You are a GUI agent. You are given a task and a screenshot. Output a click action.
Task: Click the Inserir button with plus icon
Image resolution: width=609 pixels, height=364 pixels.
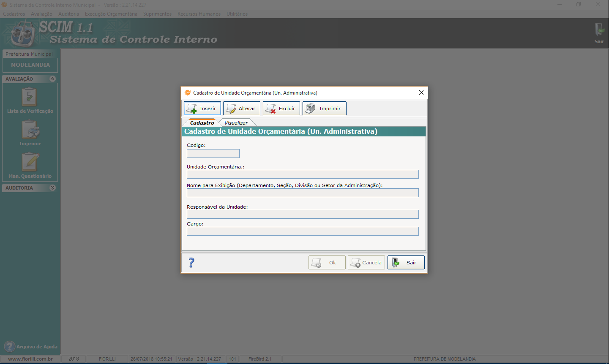(x=202, y=109)
